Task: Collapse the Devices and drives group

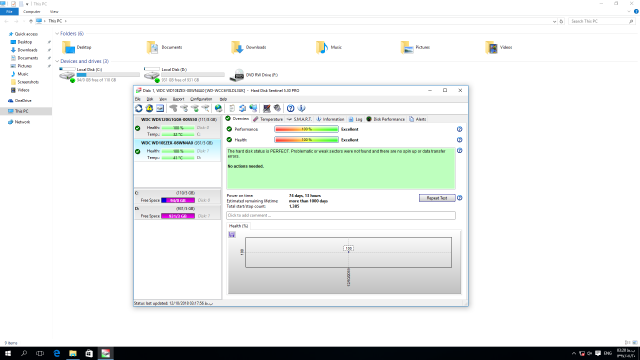Action: pyautogui.click(x=57, y=61)
